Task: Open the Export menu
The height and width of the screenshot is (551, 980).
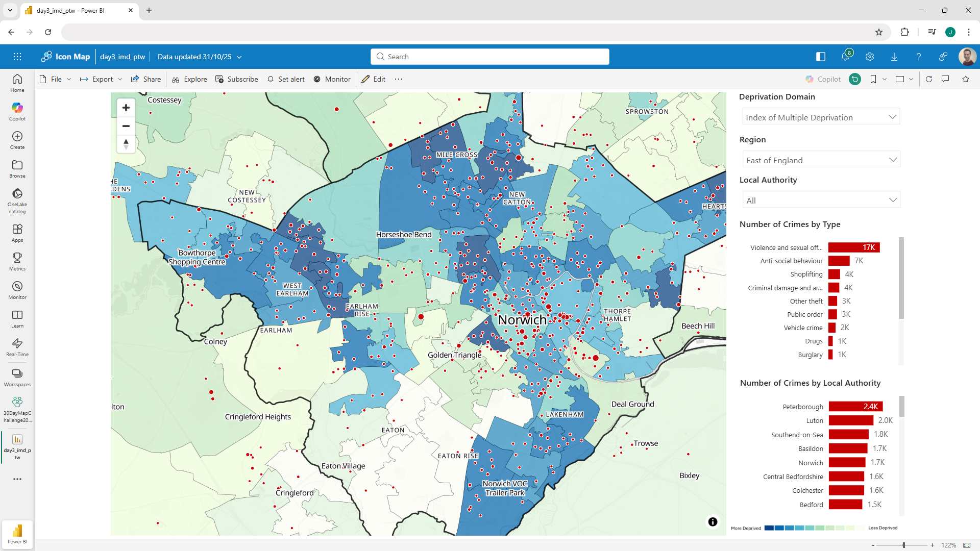Action: [x=102, y=79]
